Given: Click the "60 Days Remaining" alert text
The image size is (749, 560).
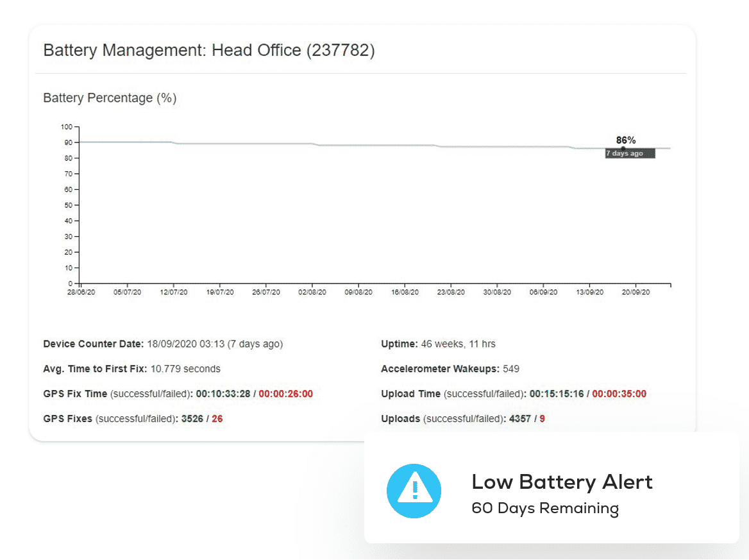Looking at the screenshot, I should click(544, 509).
